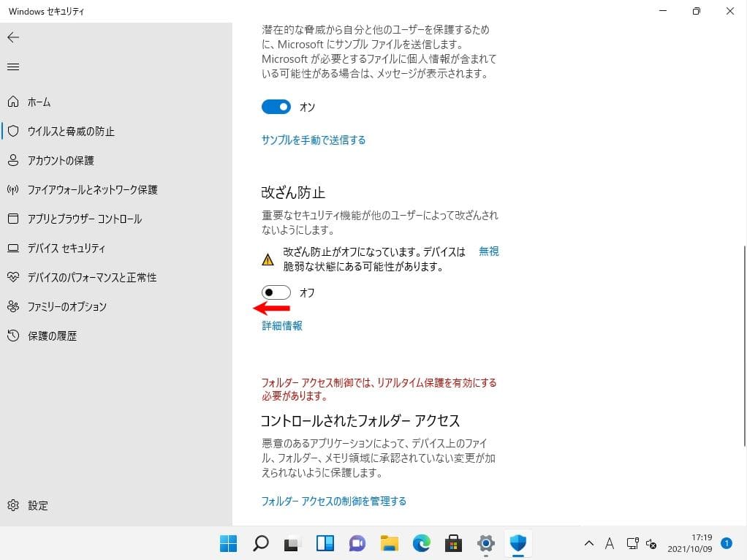Open 設定 in the sidebar
This screenshot has height=560, width=747.
[x=37, y=505]
